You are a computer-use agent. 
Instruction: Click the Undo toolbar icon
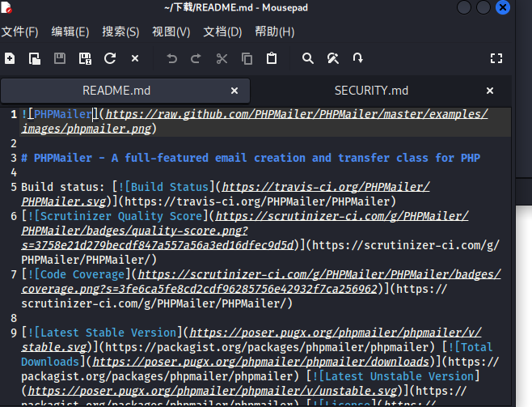171,58
